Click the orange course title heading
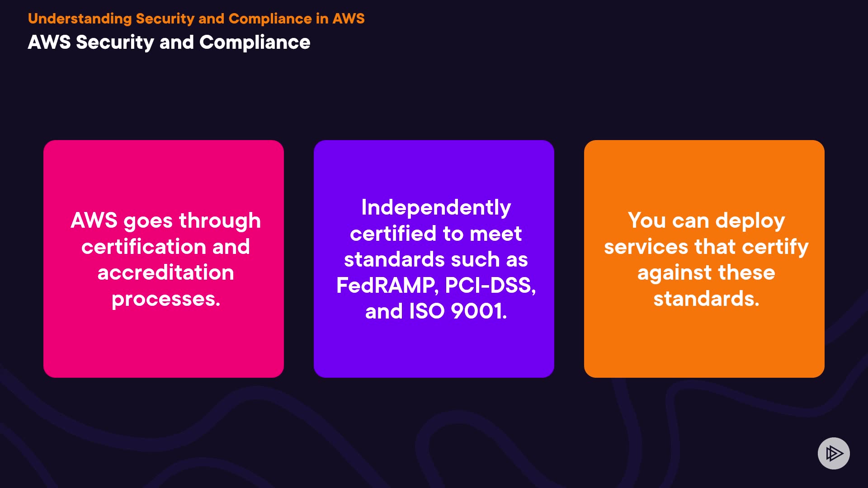 (x=196, y=19)
